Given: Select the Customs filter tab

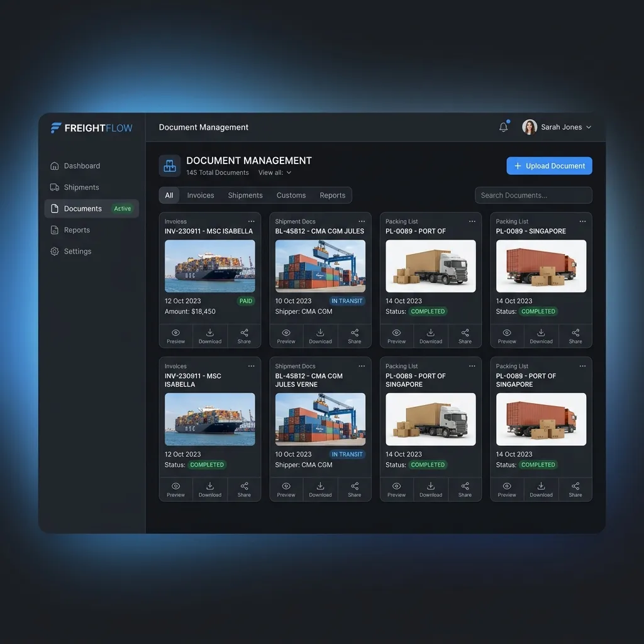Looking at the screenshot, I should coord(291,195).
